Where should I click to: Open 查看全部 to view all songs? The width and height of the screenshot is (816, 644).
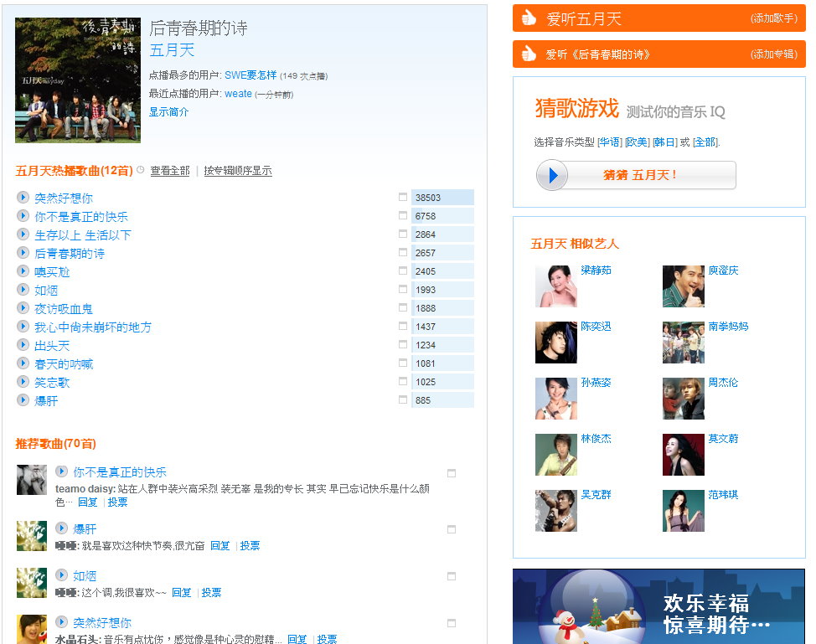170,171
